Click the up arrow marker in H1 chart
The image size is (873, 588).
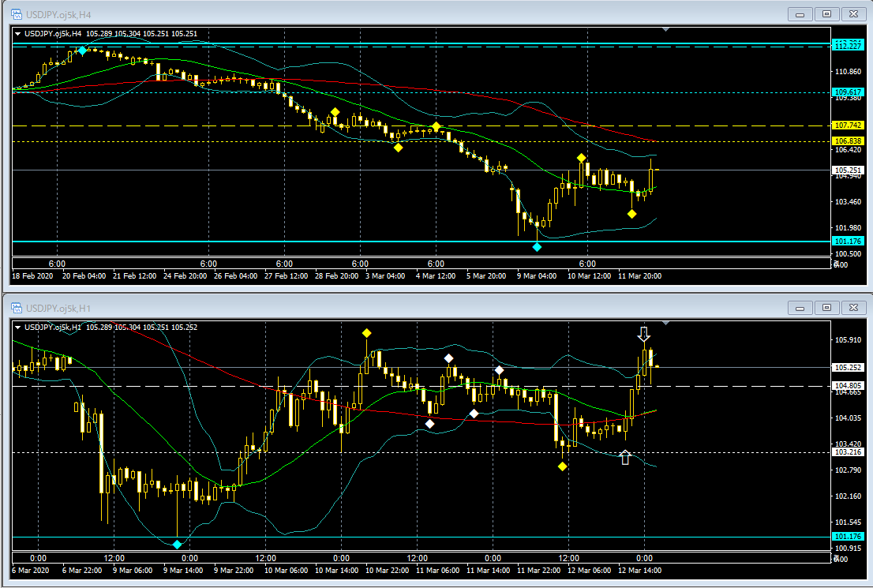point(624,457)
